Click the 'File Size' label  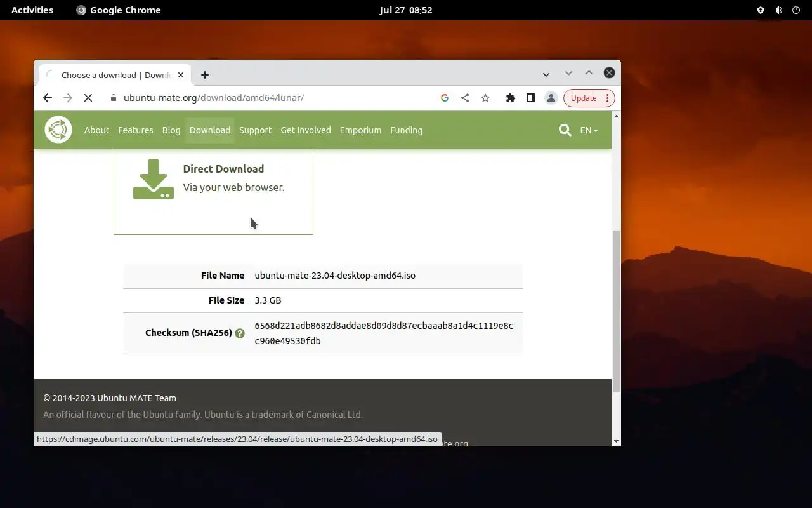tap(226, 300)
